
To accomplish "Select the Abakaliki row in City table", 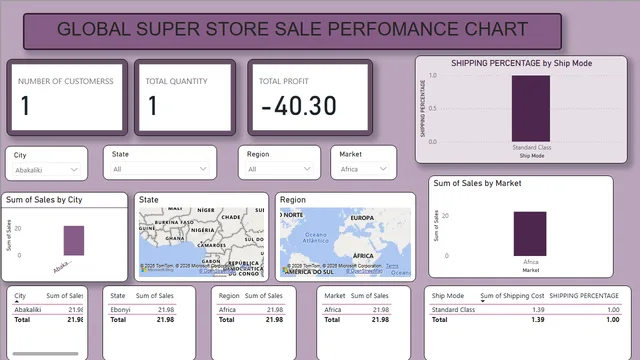I will [48, 310].
